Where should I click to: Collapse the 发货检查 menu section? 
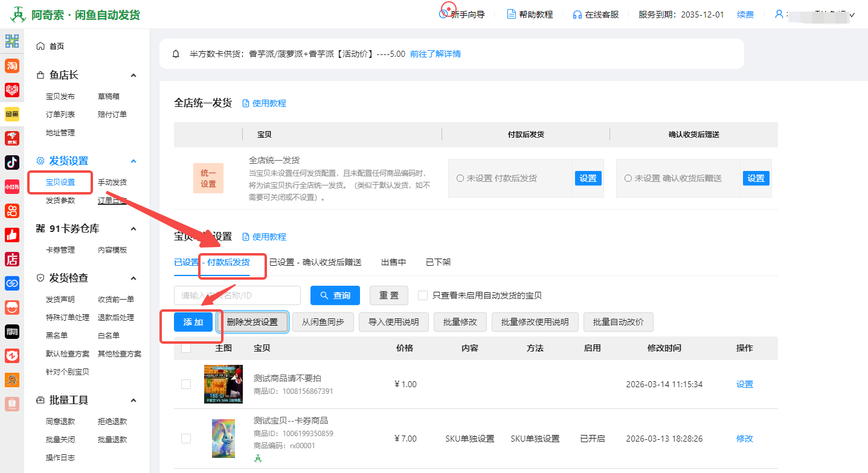pyautogui.click(x=133, y=278)
